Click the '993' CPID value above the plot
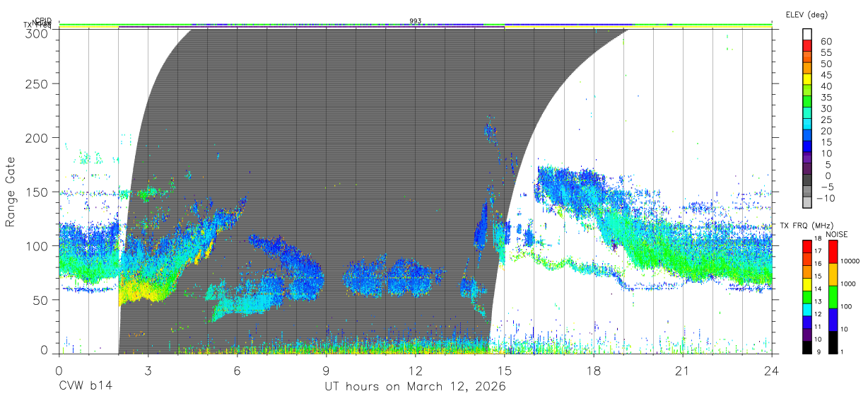868x401 pixels. point(416,21)
